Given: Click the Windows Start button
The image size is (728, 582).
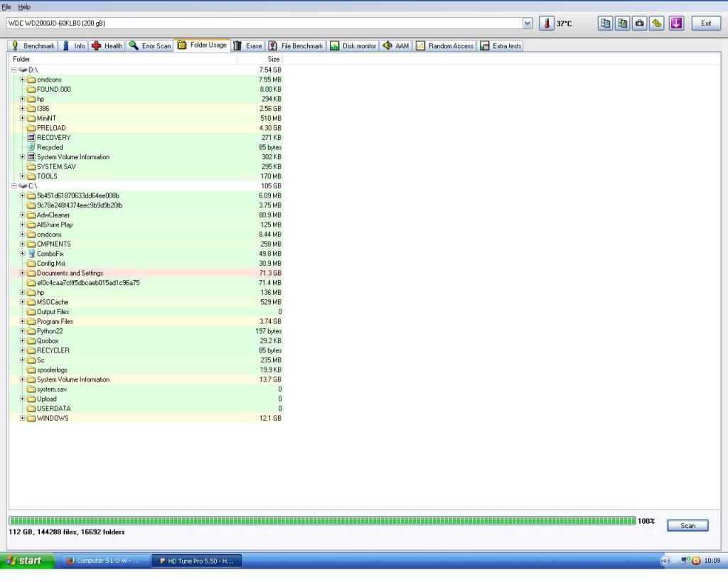Looking at the screenshot, I should point(27,561).
